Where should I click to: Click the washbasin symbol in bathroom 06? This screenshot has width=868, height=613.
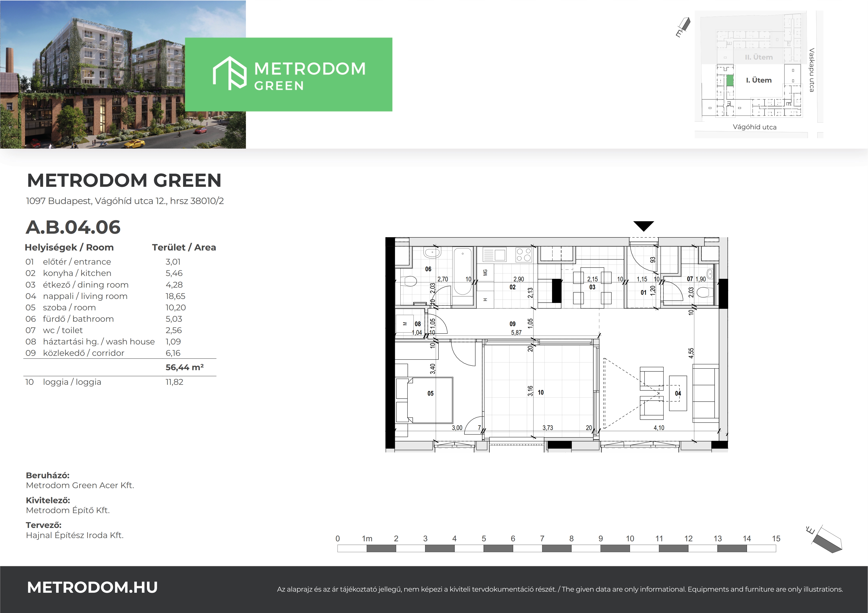click(432, 252)
